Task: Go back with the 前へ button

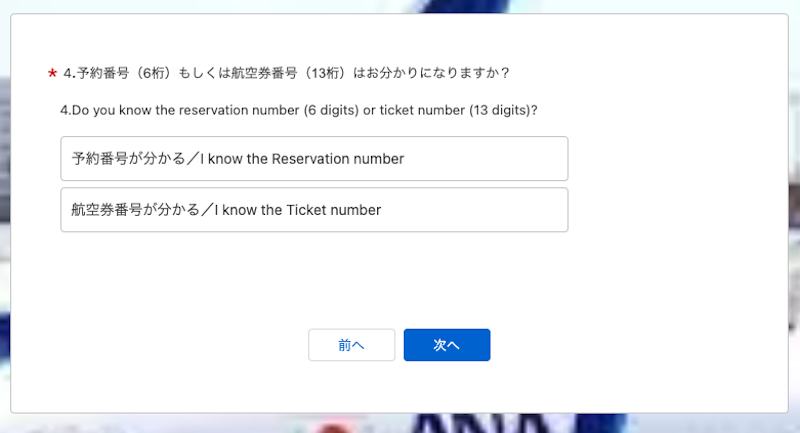Action: (x=352, y=345)
